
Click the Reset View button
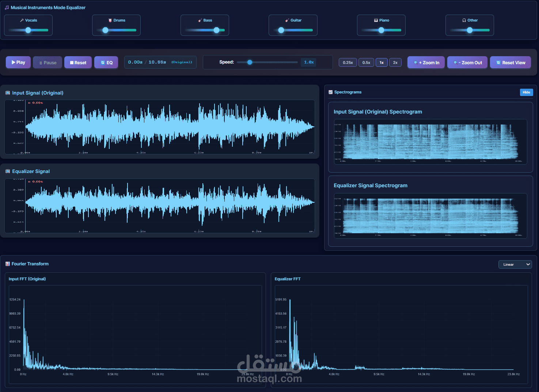[510, 62]
